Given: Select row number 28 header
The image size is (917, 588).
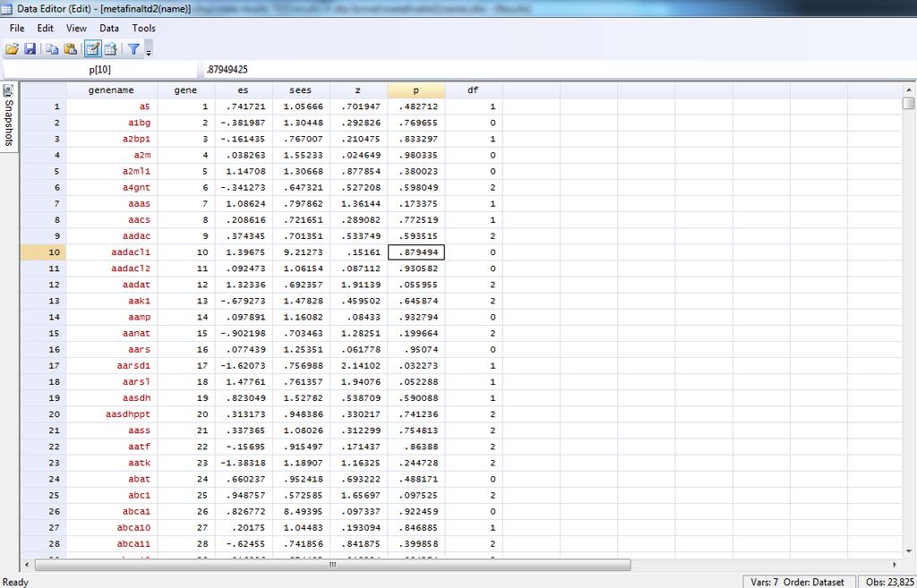Looking at the screenshot, I should tap(43, 544).
